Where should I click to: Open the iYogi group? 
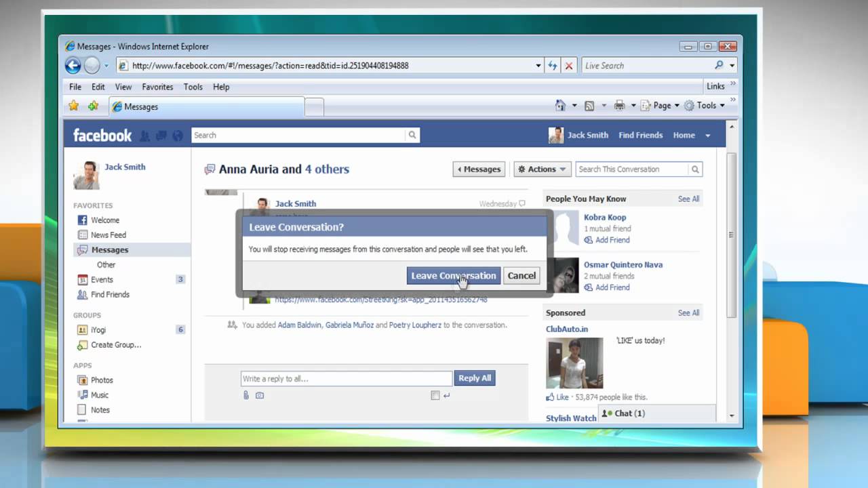[98, 329]
